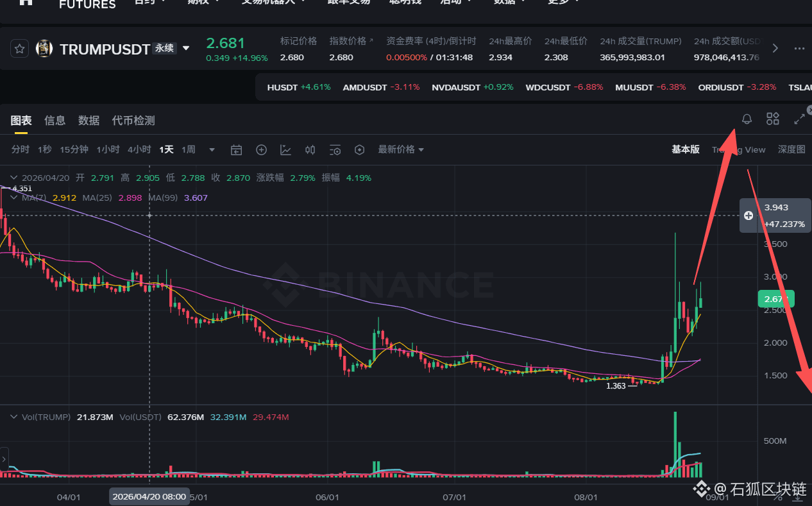Select the 1天 interval
The image size is (812, 506).
tap(167, 149)
